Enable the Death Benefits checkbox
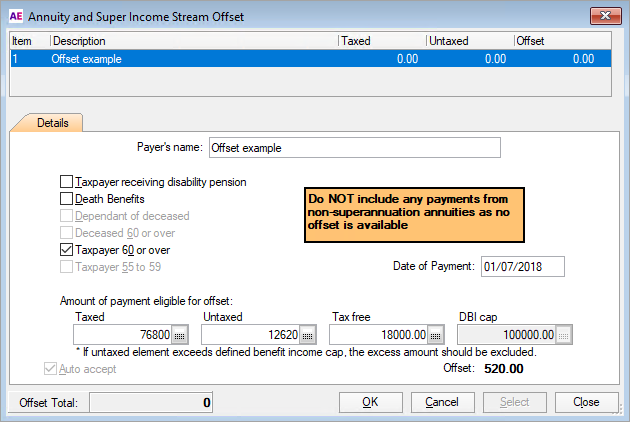Image resolution: width=630 pixels, height=422 pixels. click(67, 199)
